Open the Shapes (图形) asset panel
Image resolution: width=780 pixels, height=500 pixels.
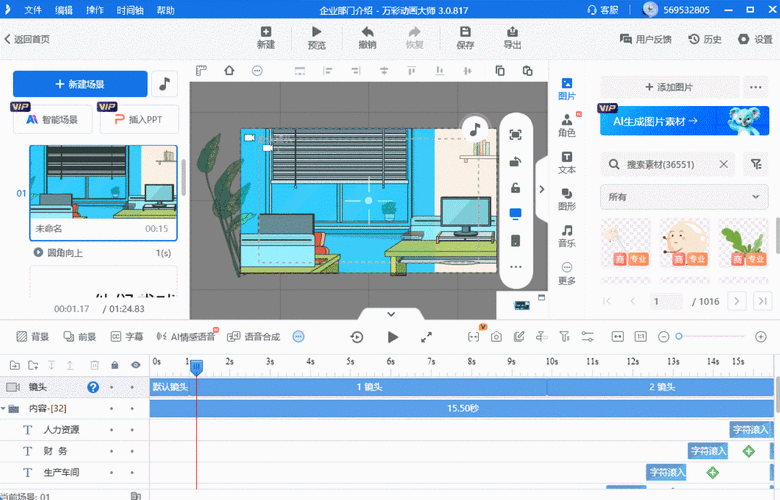[567, 198]
